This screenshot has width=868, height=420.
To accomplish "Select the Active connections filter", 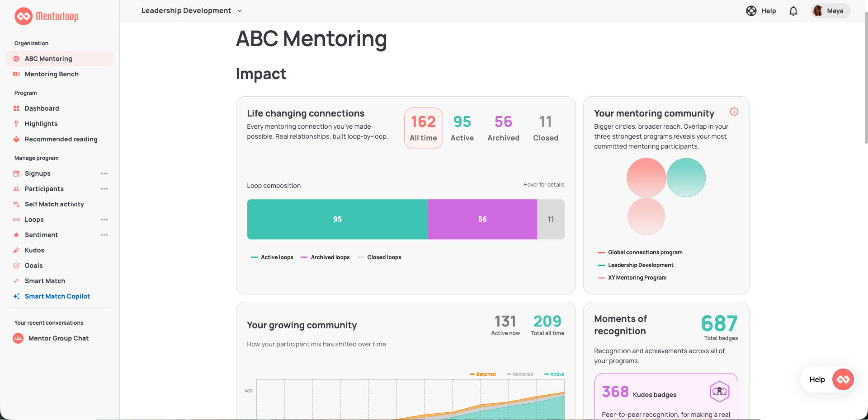I will coord(462,128).
